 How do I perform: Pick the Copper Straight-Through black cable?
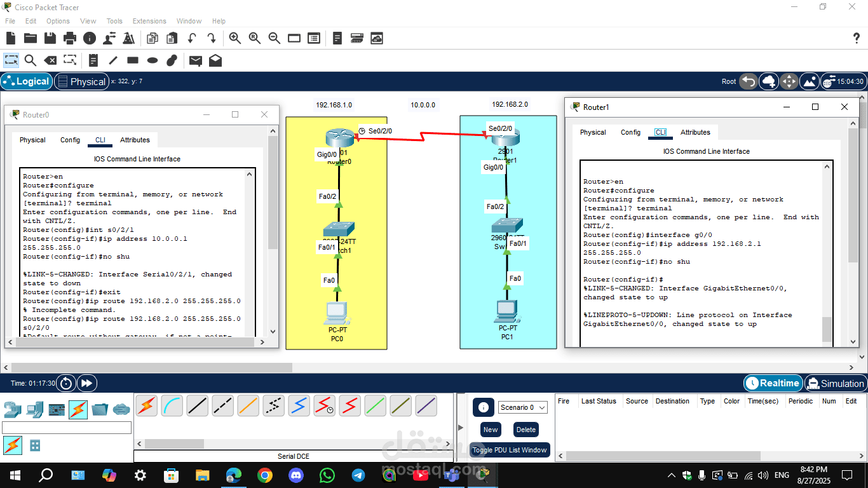[197, 405]
